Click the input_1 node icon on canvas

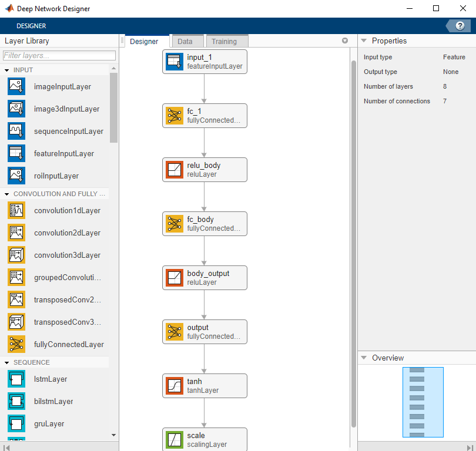(x=175, y=62)
